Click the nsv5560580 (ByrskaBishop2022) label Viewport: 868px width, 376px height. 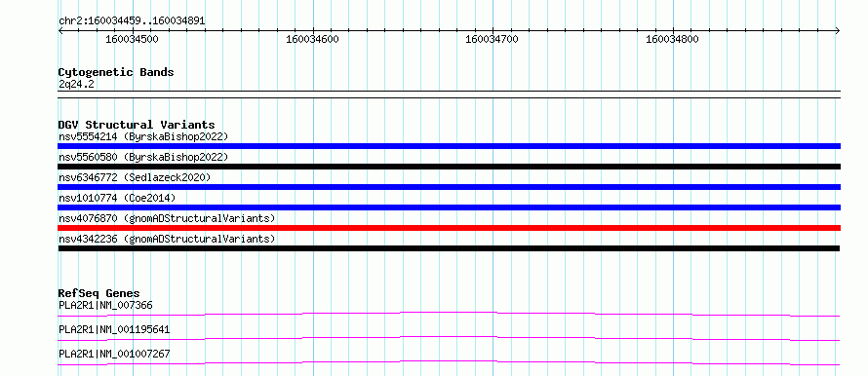[x=143, y=157]
